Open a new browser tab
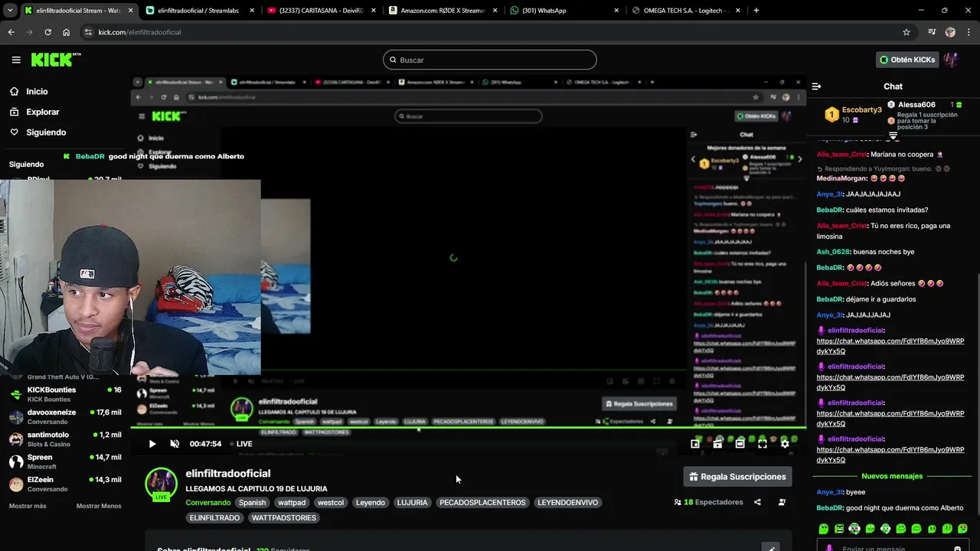The height and width of the screenshot is (551, 980). pos(756,11)
